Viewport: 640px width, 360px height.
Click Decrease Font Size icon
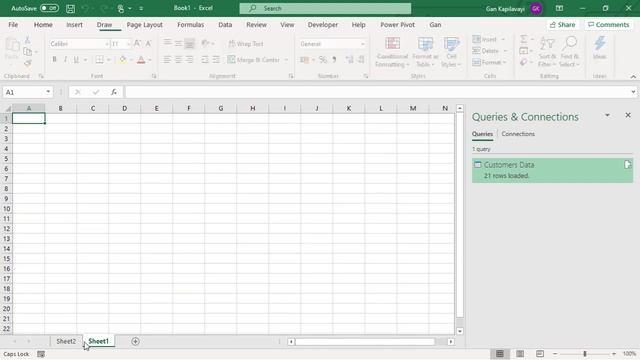click(149, 44)
